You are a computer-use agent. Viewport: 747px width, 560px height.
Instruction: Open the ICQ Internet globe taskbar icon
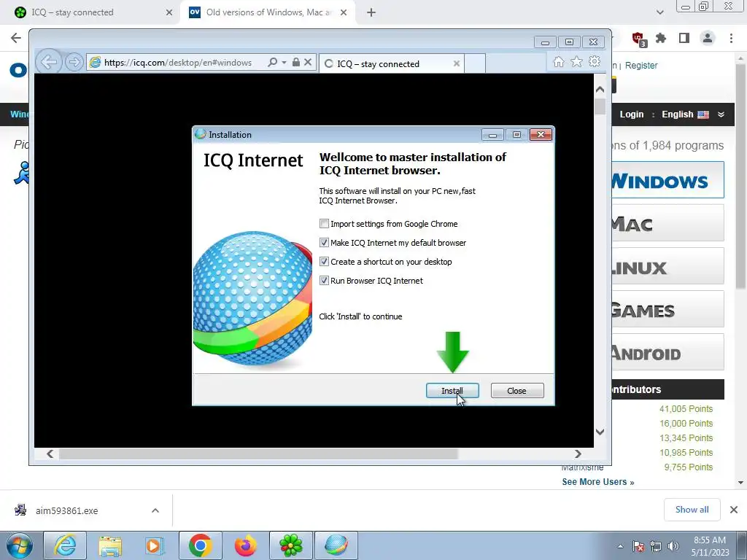pos(336,545)
